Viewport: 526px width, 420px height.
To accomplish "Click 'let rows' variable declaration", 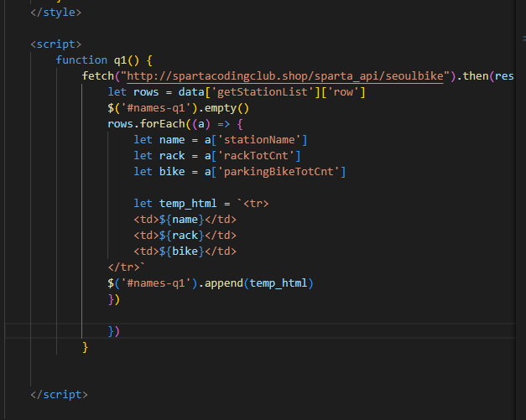I will tap(133, 92).
